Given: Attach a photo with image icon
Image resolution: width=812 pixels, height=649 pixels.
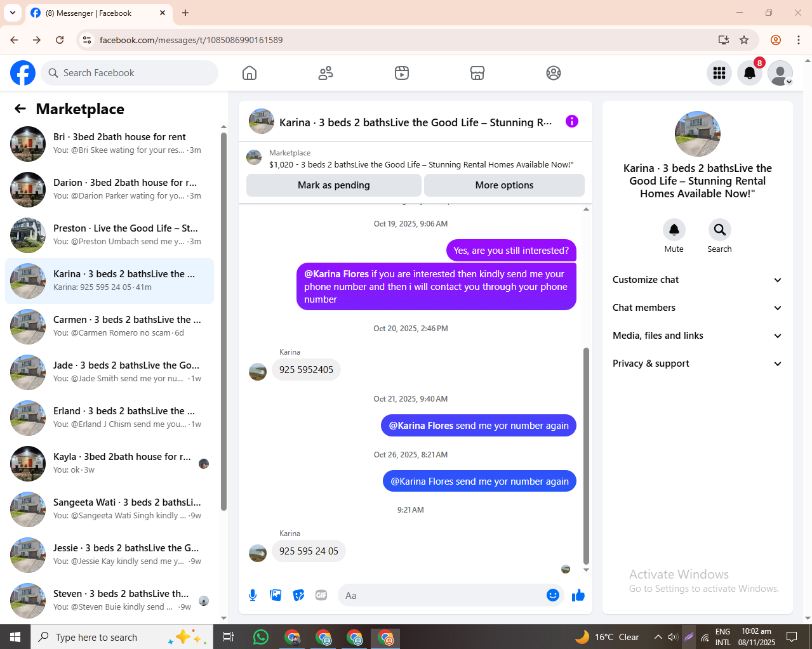Looking at the screenshot, I should coord(276,595).
